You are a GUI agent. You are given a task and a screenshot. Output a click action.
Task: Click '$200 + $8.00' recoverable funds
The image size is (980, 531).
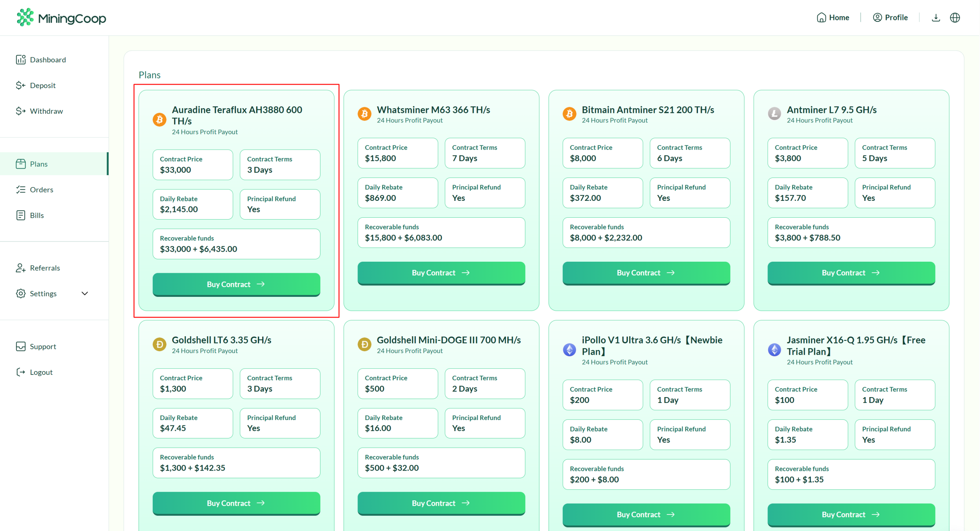point(594,480)
